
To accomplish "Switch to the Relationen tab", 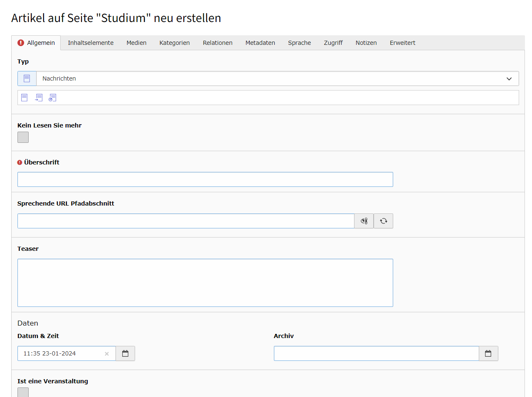I will coord(217,43).
